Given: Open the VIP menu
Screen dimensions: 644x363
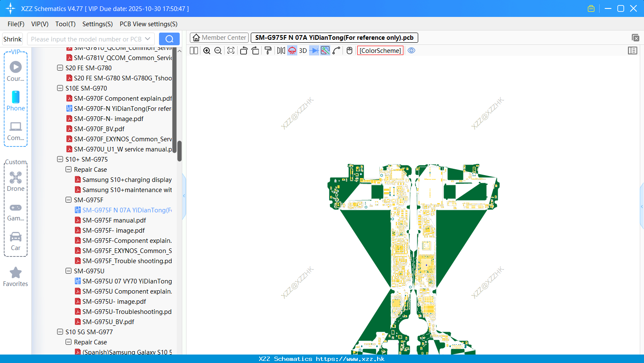Looking at the screenshot, I should coord(40,24).
